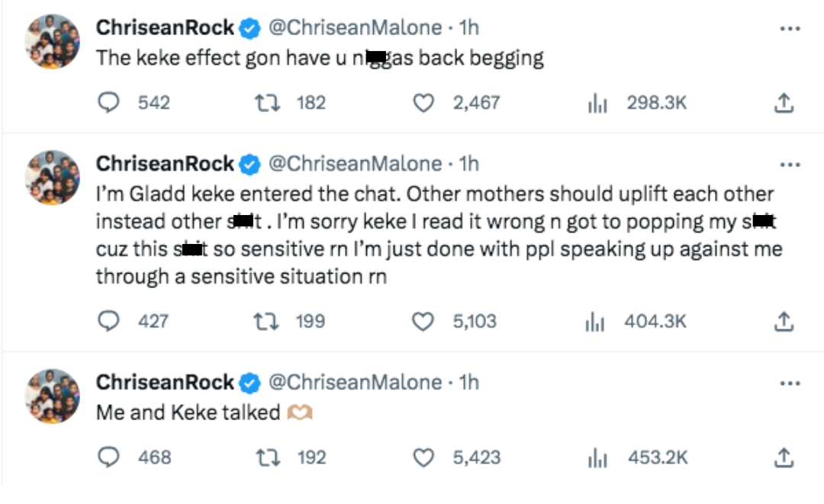
Task: Open more options on the first tweet
Action: tap(789, 29)
